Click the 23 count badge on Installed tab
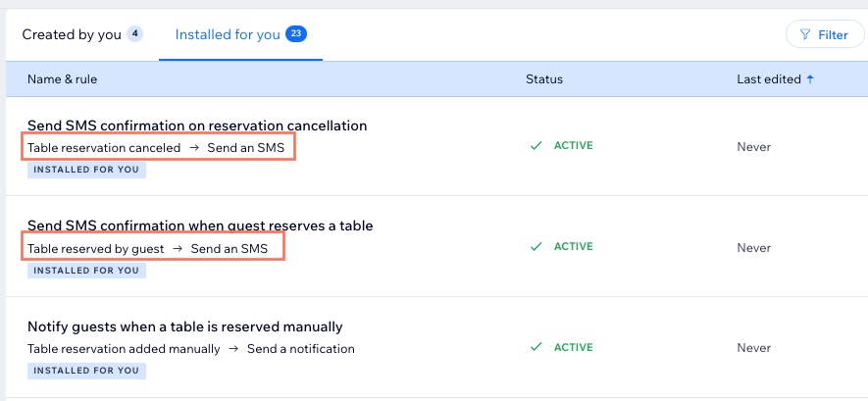Screen dimensions: 868x401 (x=296, y=34)
